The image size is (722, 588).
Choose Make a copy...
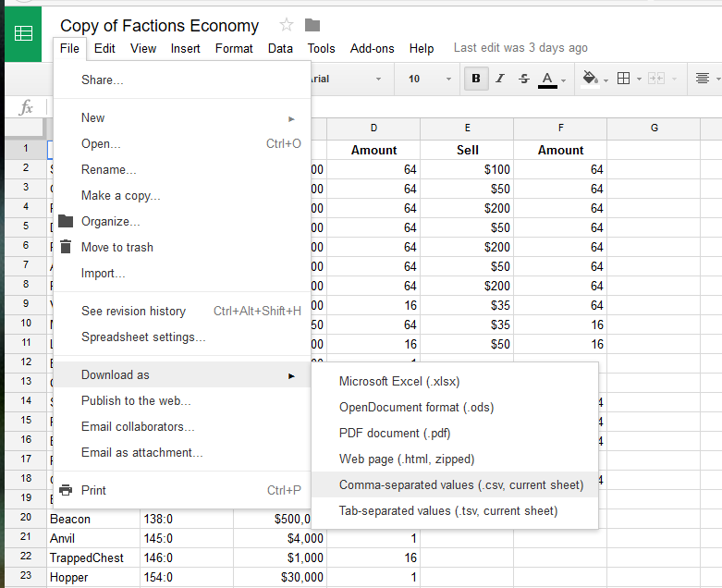pos(182,195)
